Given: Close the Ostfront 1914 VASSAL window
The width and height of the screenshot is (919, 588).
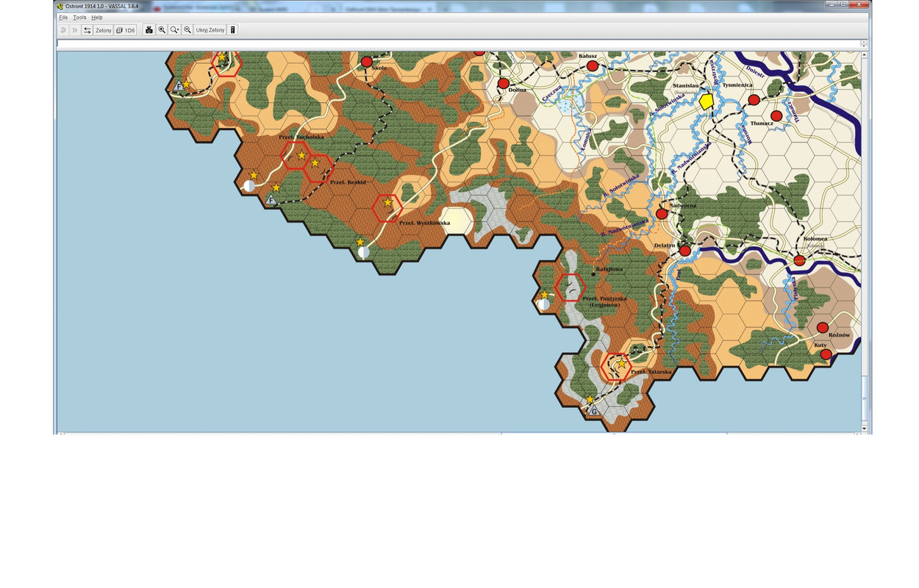Looking at the screenshot, I should pyautogui.click(x=859, y=5).
